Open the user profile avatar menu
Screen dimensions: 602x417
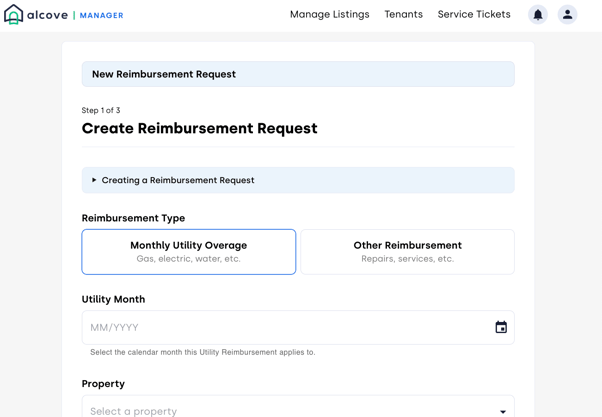tap(567, 15)
